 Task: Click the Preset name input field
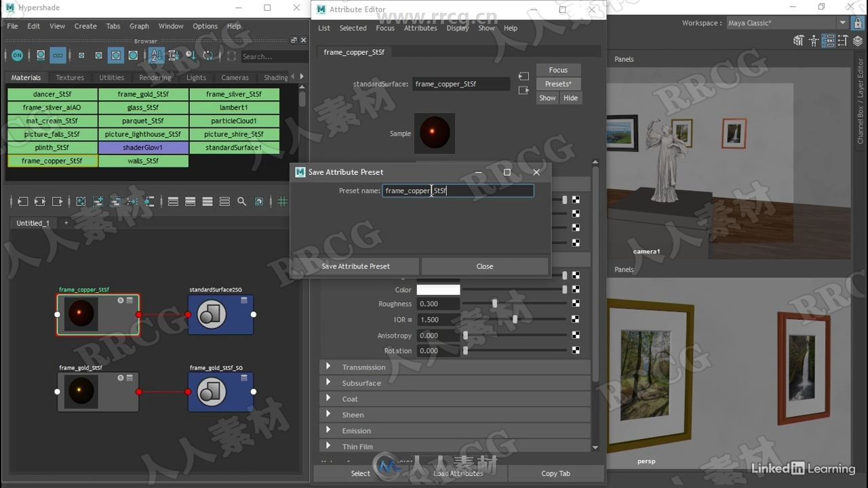coord(458,190)
